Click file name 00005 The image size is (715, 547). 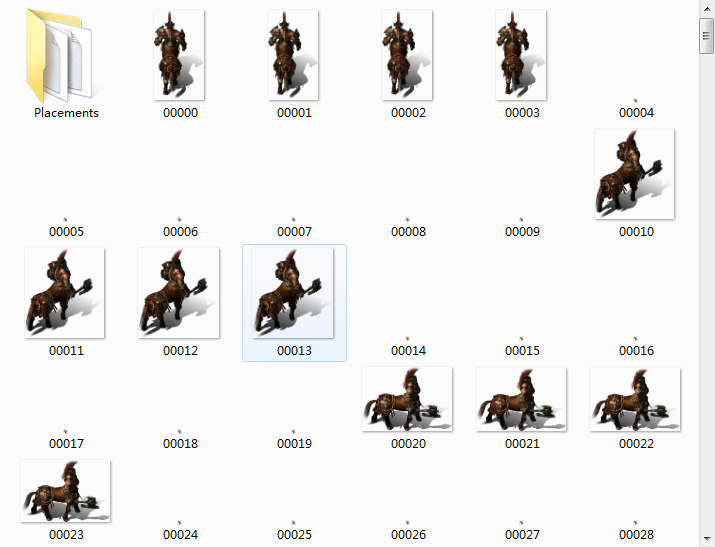coord(67,232)
